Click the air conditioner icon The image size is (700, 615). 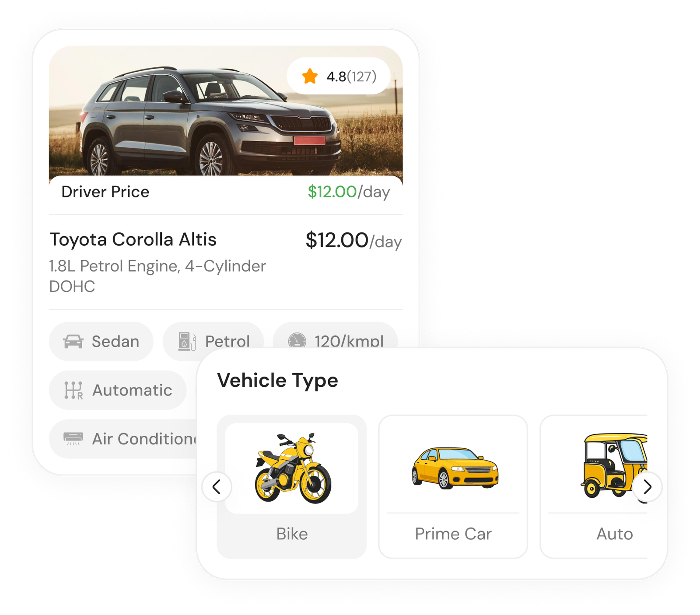pos(73,439)
